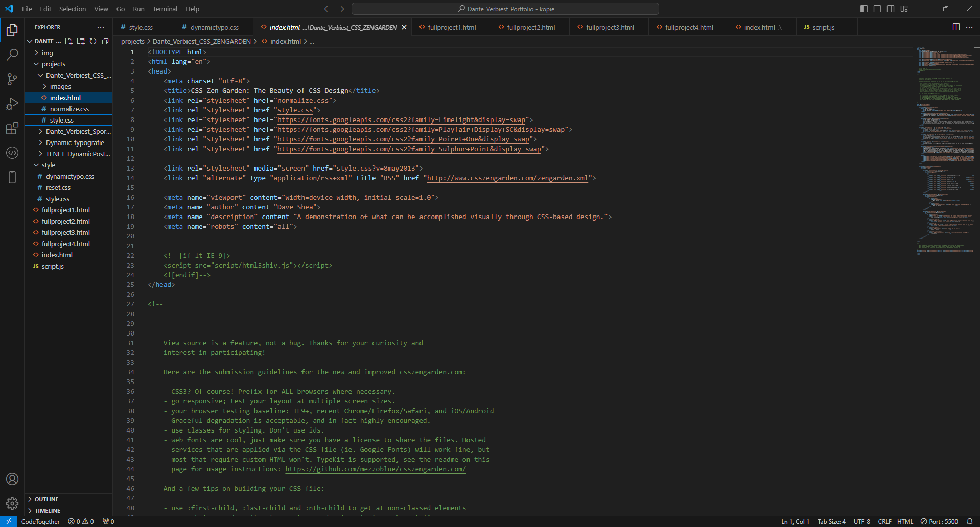Image resolution: width=980 pixels, height=527 pixels.
Task: Toggle the bottom Panel
Action: [x=877, y=9]
